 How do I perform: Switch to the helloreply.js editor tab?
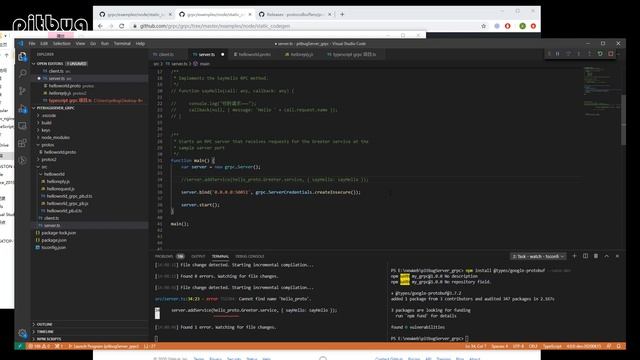pos(302,54)
